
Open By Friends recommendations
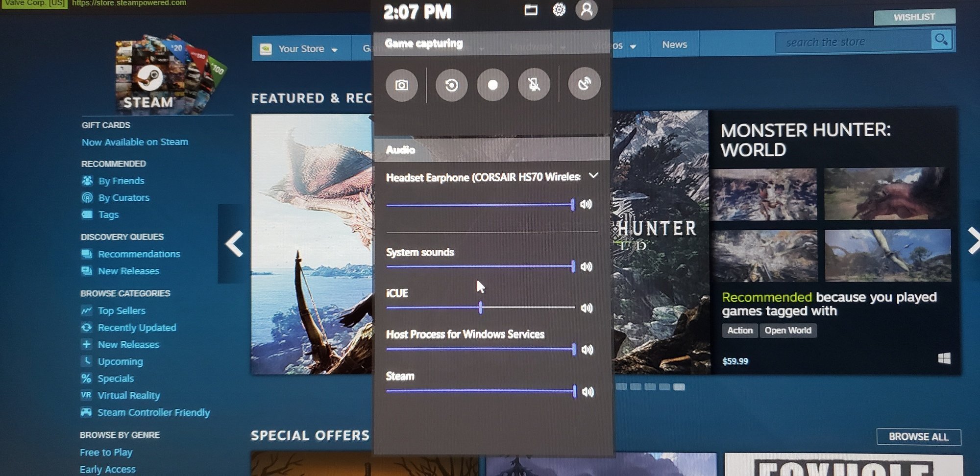point(122,181)
